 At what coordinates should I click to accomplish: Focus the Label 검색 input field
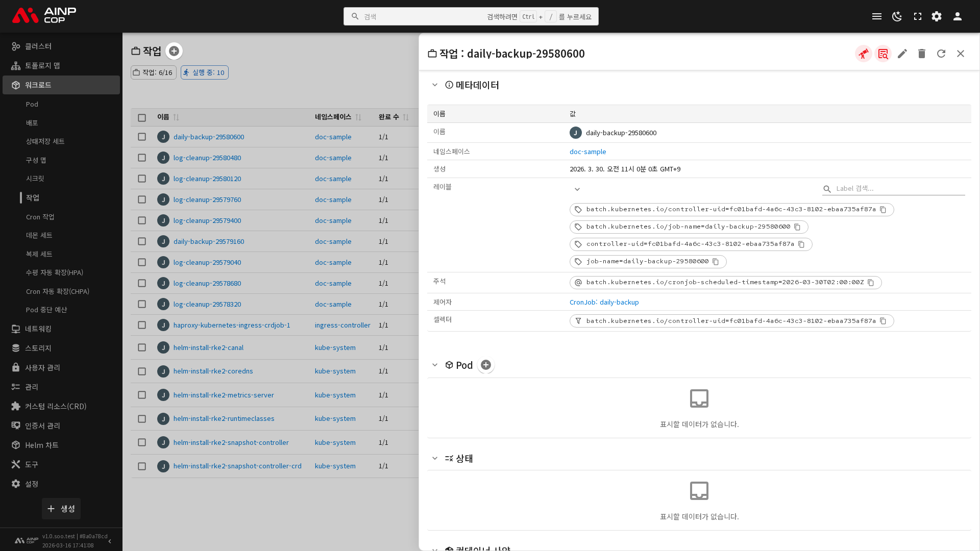(x=898, y=188)
